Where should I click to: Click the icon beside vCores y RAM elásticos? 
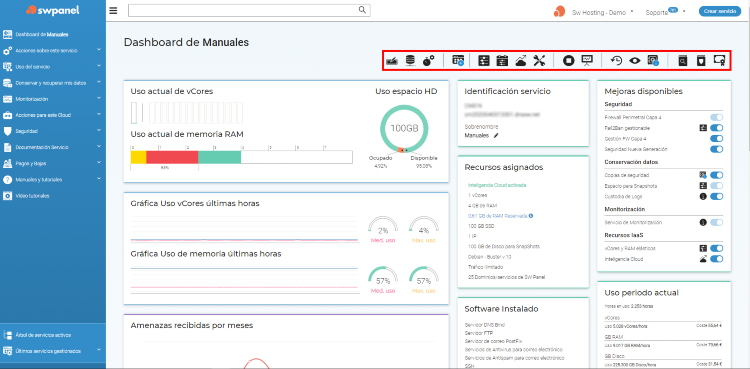point(703,248)
